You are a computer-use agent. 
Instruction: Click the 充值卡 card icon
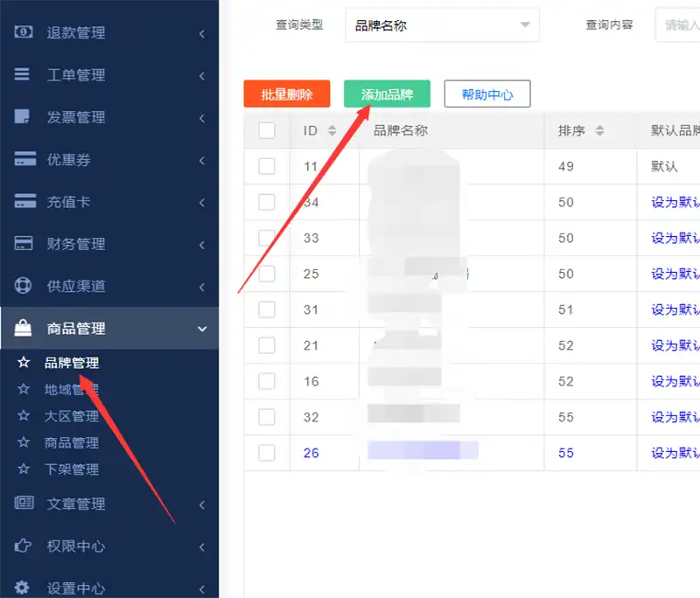(x=25, y=201)
